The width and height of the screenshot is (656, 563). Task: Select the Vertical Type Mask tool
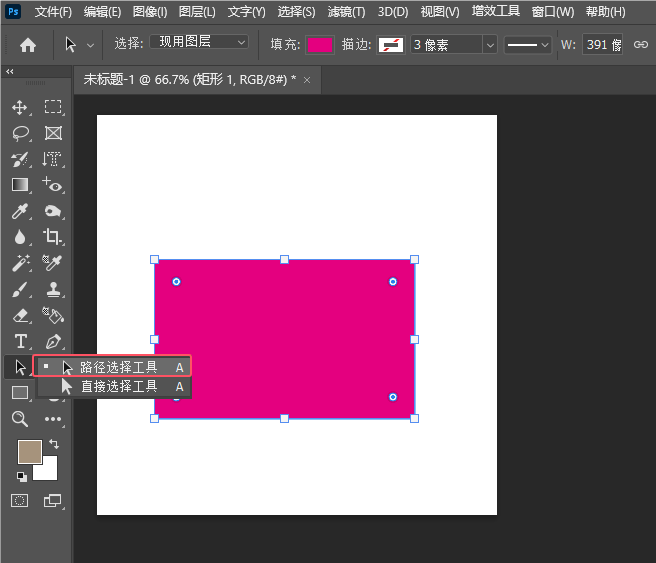52,159
